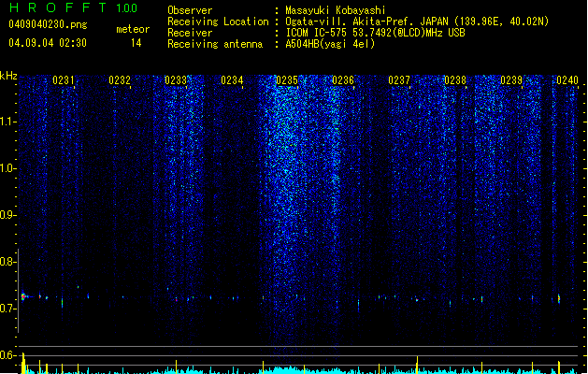588x374 pixels.
Task: Click the HROFFT title text
Action: click(x=57, y=7)
